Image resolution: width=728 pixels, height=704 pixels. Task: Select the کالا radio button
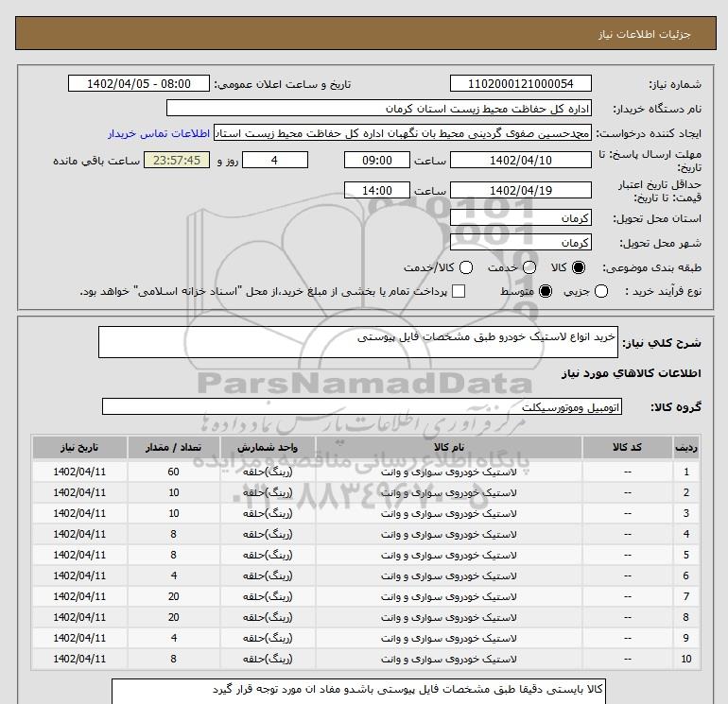coord(579,267)
